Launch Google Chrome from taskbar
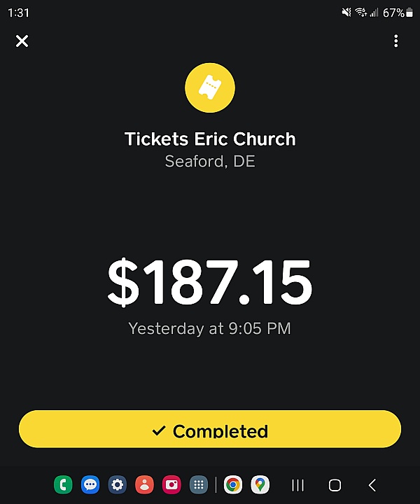Viewport: 420px width, 504px height. click(x=233, y=484)
